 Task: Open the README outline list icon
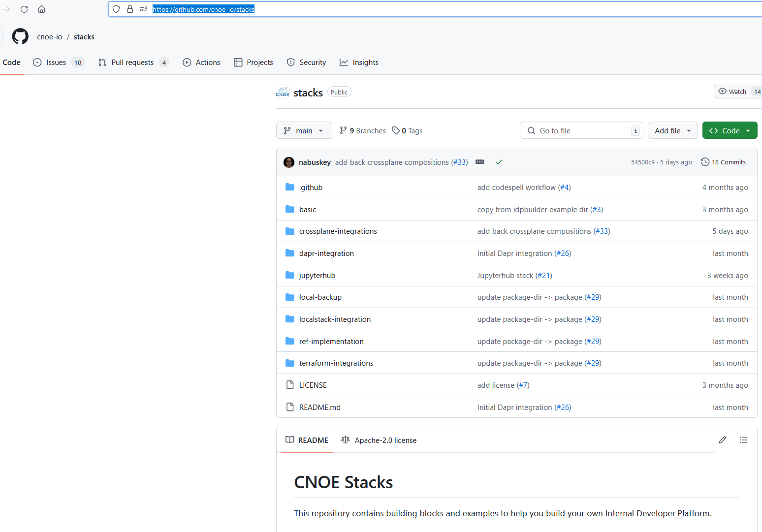click(x=743, y=440)
